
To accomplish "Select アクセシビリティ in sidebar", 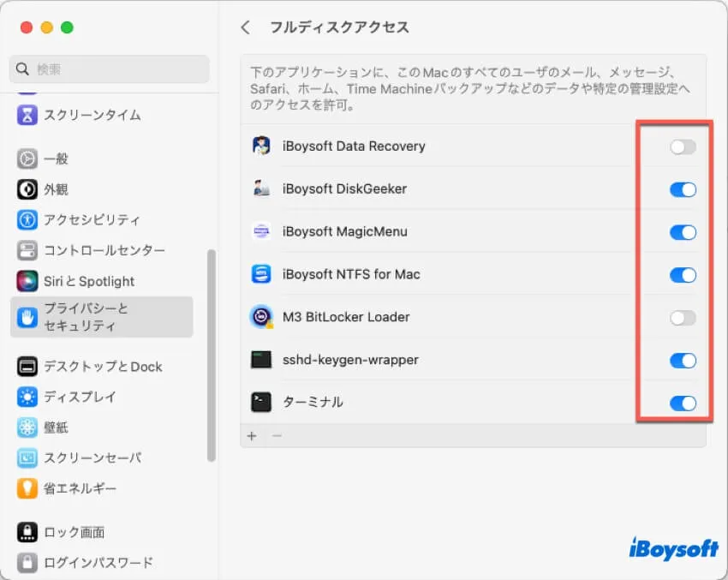I will tap(92, 219).
